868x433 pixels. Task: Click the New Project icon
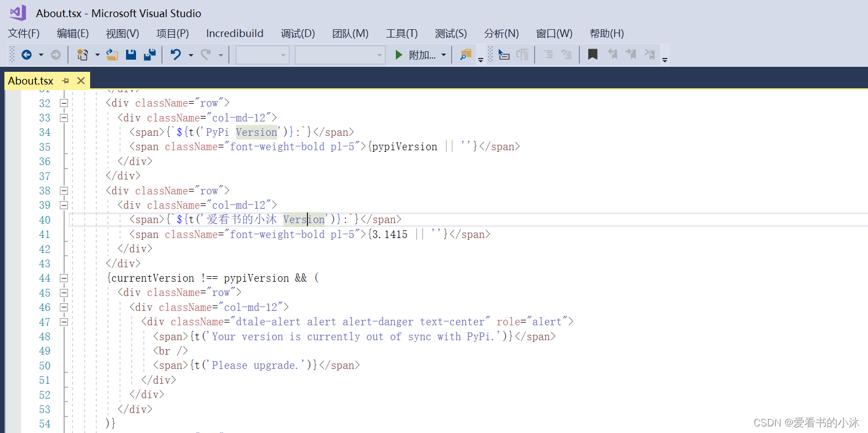click(82, 55)
